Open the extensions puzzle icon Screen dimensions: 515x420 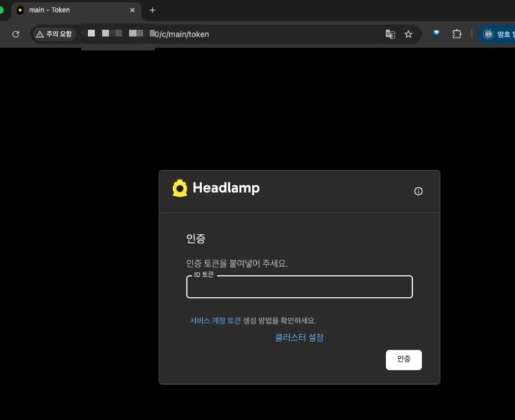point(456,34)
